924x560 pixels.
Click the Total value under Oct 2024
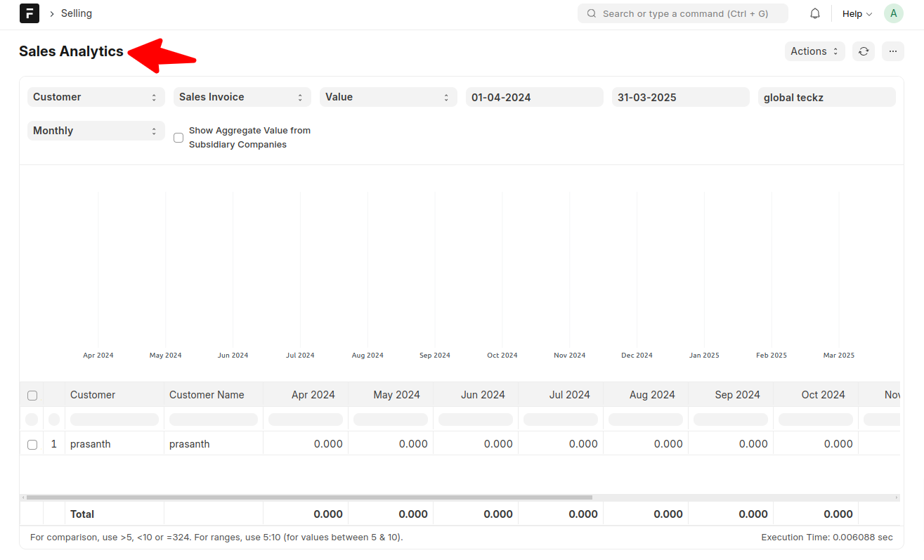click(x=838, y=514)
